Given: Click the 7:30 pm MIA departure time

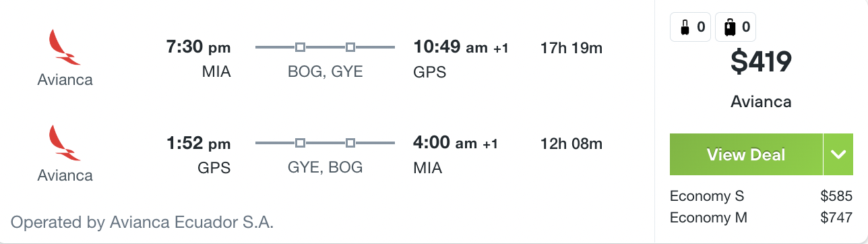Looking at the screenshot, I should (198, 47).
